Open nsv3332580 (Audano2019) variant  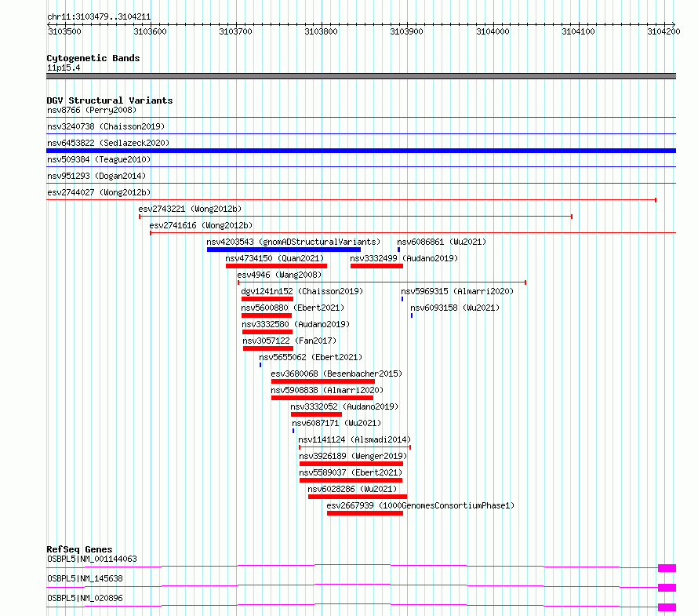click(296, 324)
